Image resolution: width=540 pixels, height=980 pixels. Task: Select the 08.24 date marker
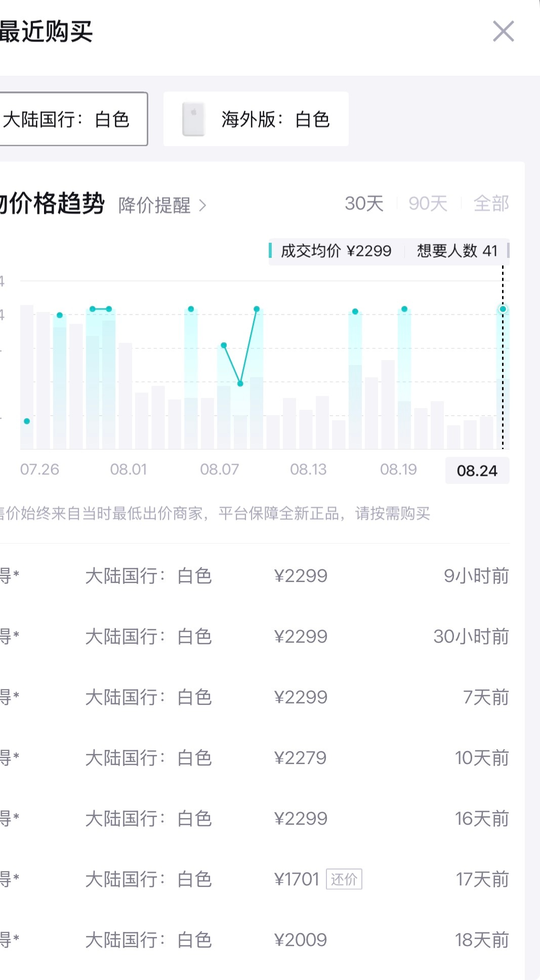[x=477, y=471]
